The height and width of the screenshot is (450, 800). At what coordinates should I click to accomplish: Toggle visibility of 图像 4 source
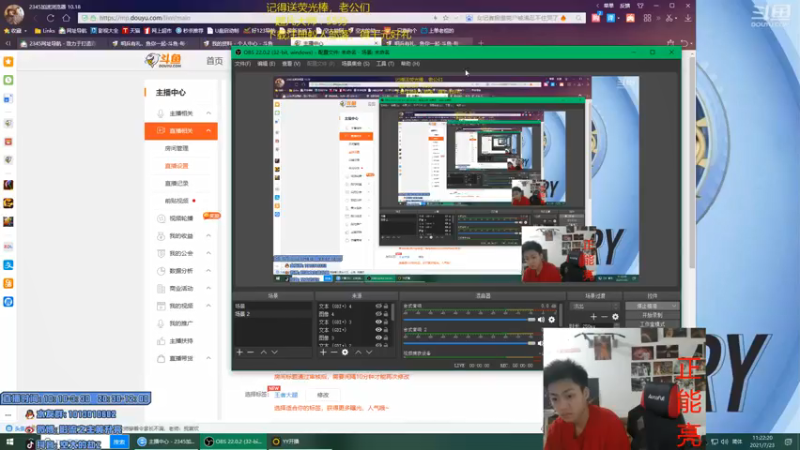(x=378, y=314)
